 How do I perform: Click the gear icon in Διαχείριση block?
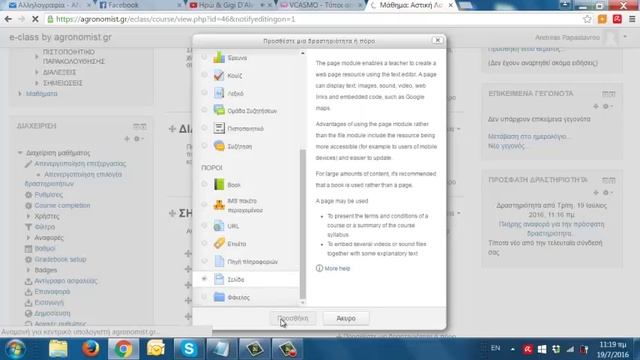click(137, 139)
